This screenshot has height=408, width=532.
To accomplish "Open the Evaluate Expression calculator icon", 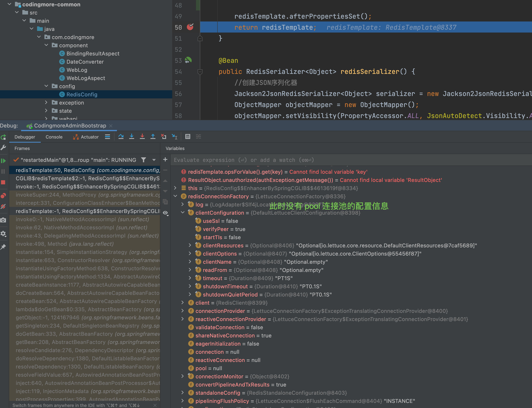I will pyautogui.click(x=188, y=136).
